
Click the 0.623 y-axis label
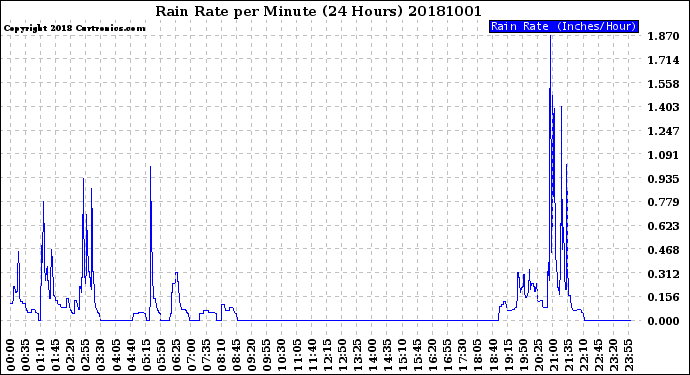click(x=664, y=226)
